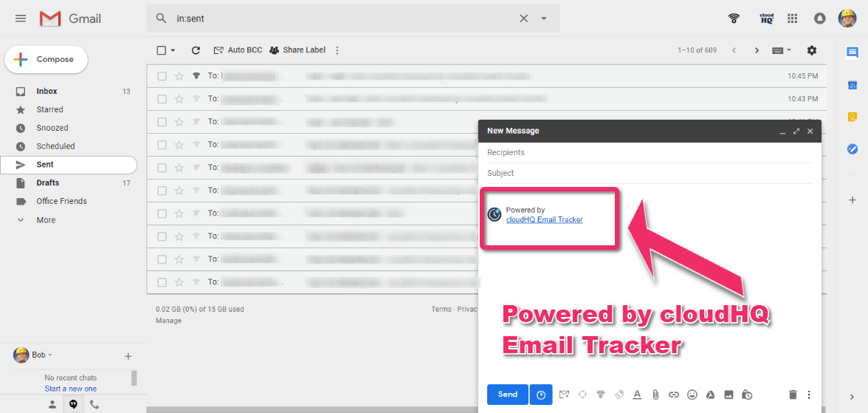Open the cloudHQ icon in header
This screenshot has width=868, height=413.
766,18
